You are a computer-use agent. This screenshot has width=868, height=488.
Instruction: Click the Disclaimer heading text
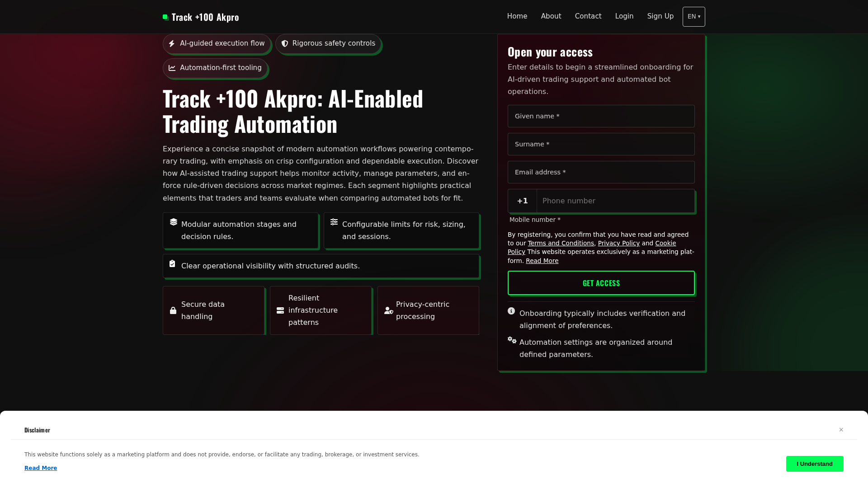click(x=37, y=430)
